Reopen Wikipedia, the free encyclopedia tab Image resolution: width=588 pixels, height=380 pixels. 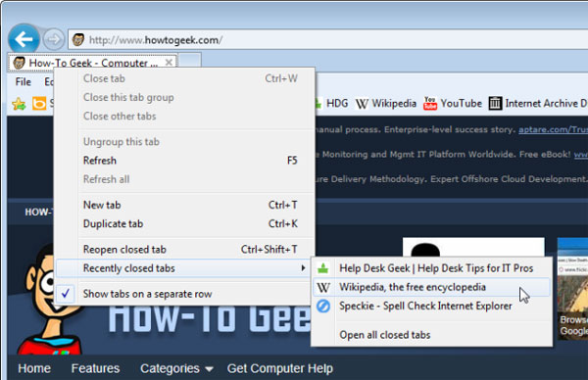click(x=432, y=287)
